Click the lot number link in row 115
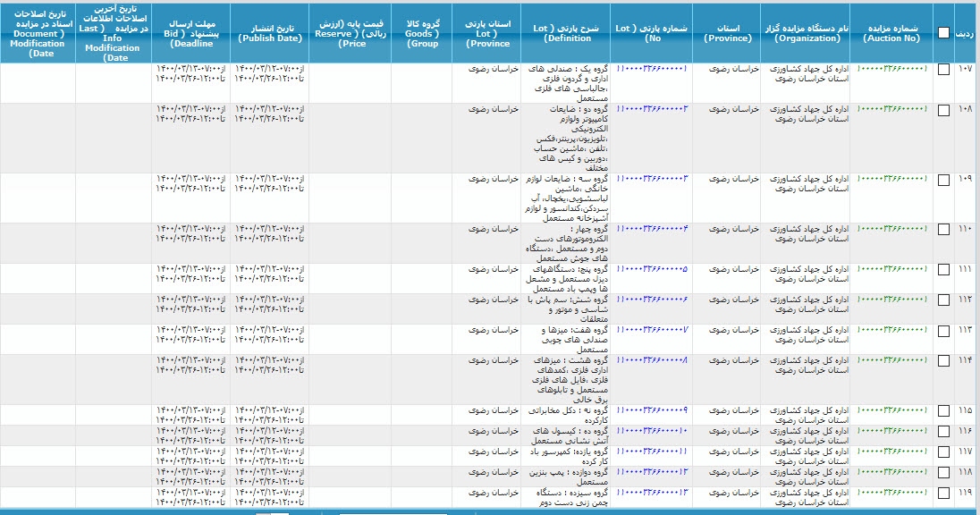The image size is (980, 515). pyautogui.click(x=652, y=409)
